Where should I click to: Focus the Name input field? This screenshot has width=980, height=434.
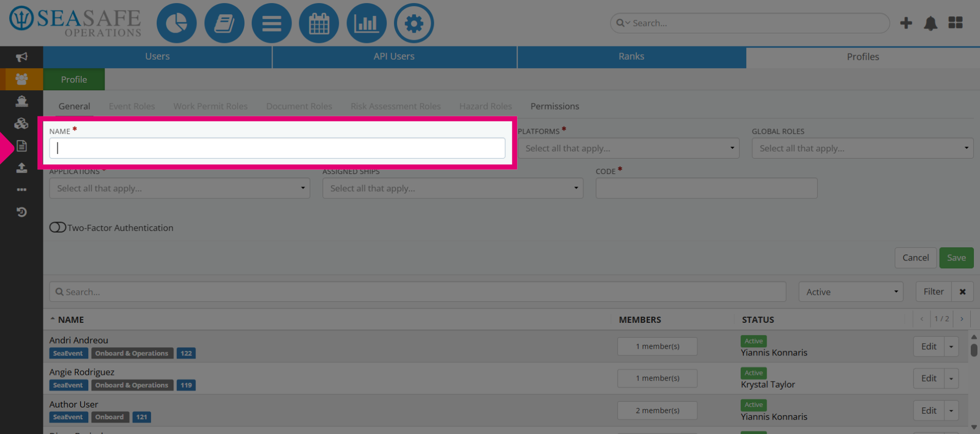pyautogui.click(x=277, y=148)
